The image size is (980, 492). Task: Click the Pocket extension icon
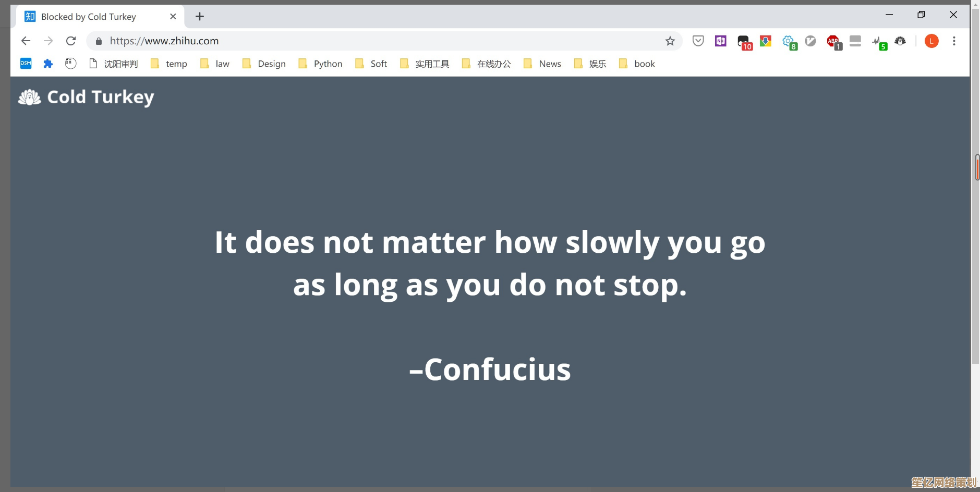(x=698, y=41)
